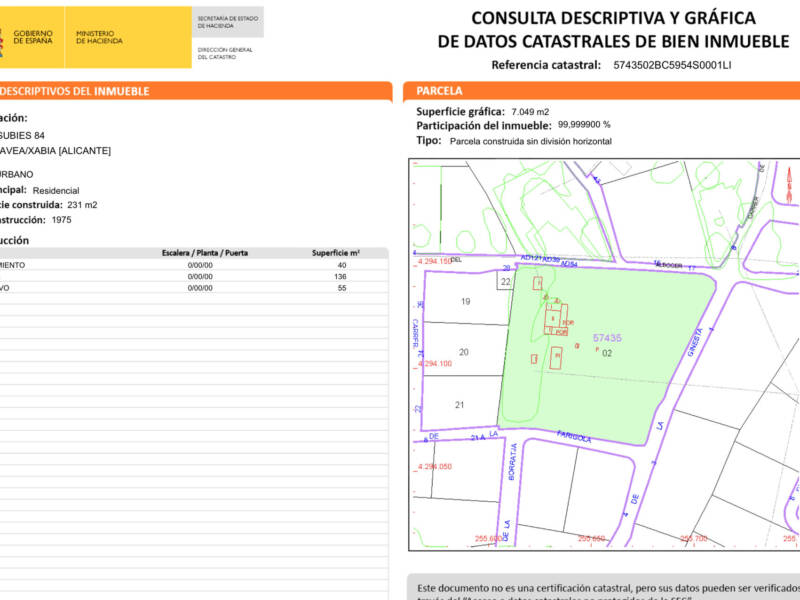This screenshot has width=800, height=600.
Task: Select the 'Residencial' use value
Action: coord(56,191)
